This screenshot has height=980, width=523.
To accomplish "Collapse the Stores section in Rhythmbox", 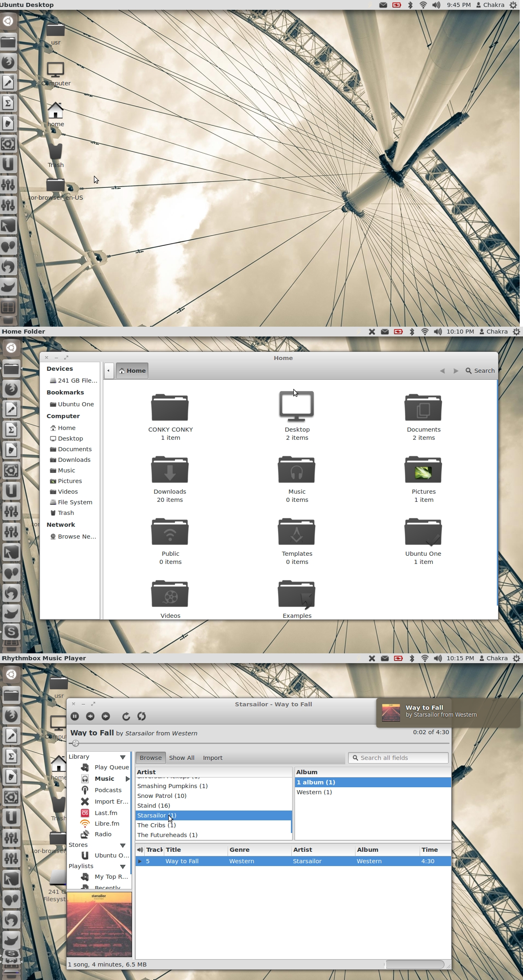I will tap(123, 845).
